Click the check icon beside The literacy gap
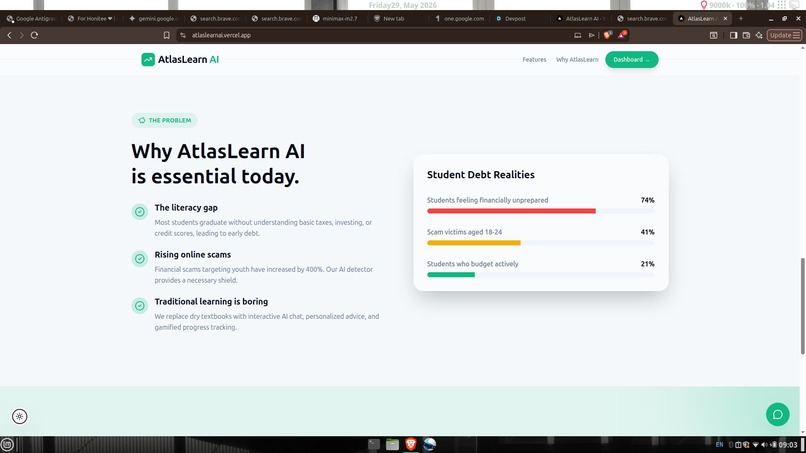 click(139, 211)
